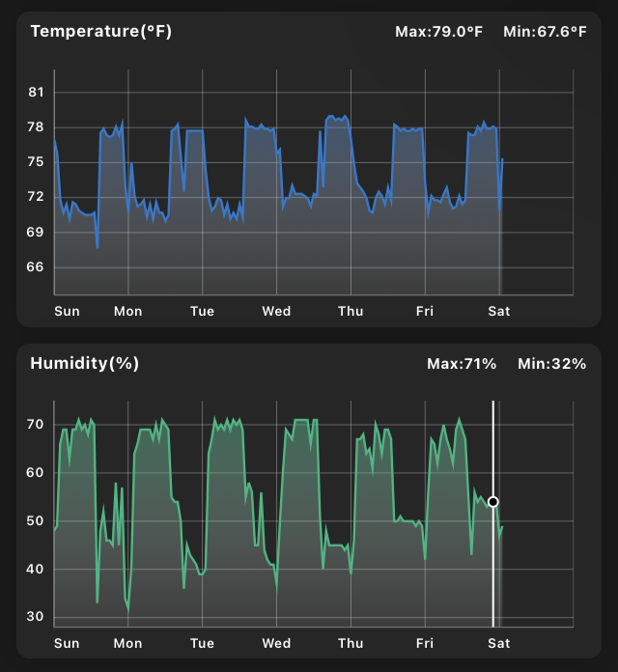Click the Min:32% humidity value
This screenshot has height=672, width=618.
point(552,364)
